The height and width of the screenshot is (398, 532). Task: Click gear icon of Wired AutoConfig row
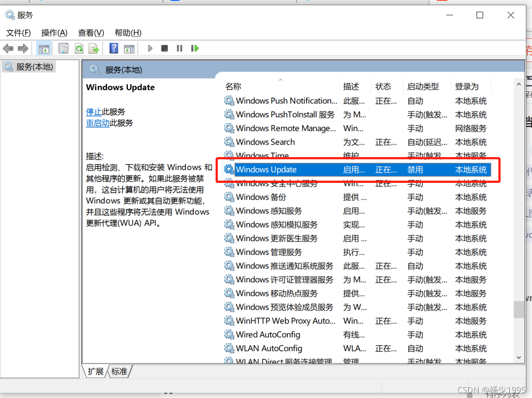tap(229, 334)
